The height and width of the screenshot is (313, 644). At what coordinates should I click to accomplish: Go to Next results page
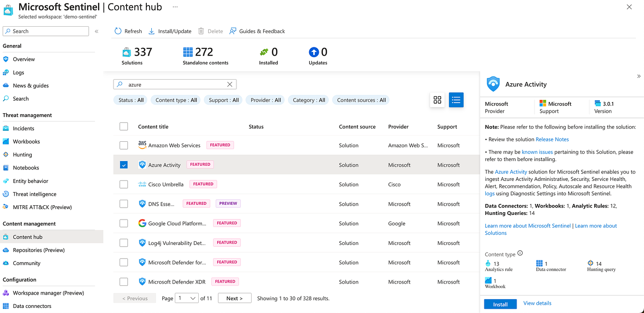click(235, 298)
